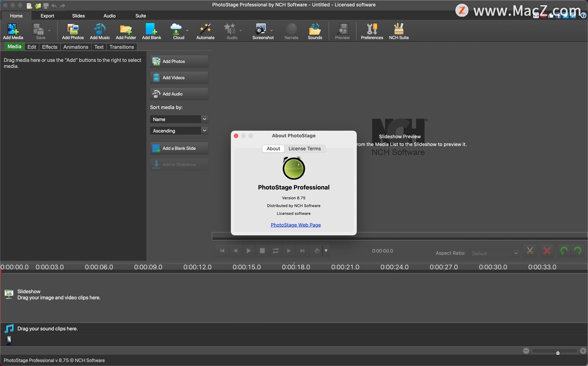588x366 pixels.
Task: Click the scissors split icon
Action: coord(530,251)
